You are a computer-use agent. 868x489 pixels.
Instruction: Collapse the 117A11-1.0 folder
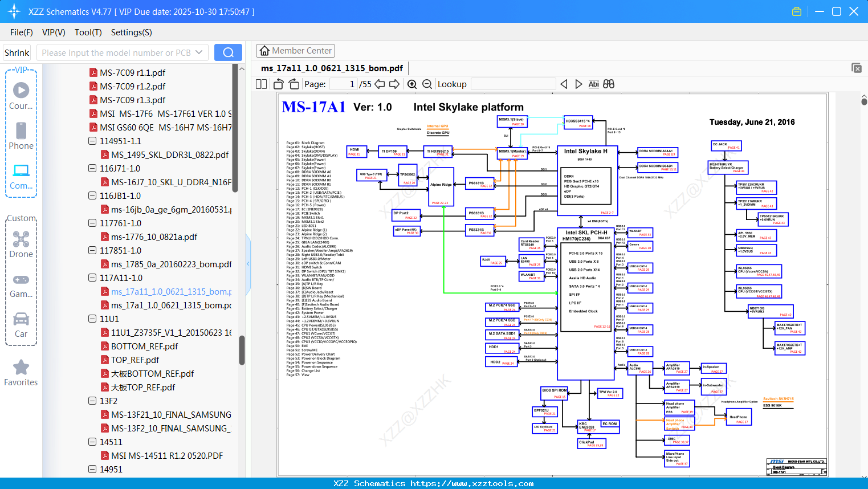click(x=92, y=278)
